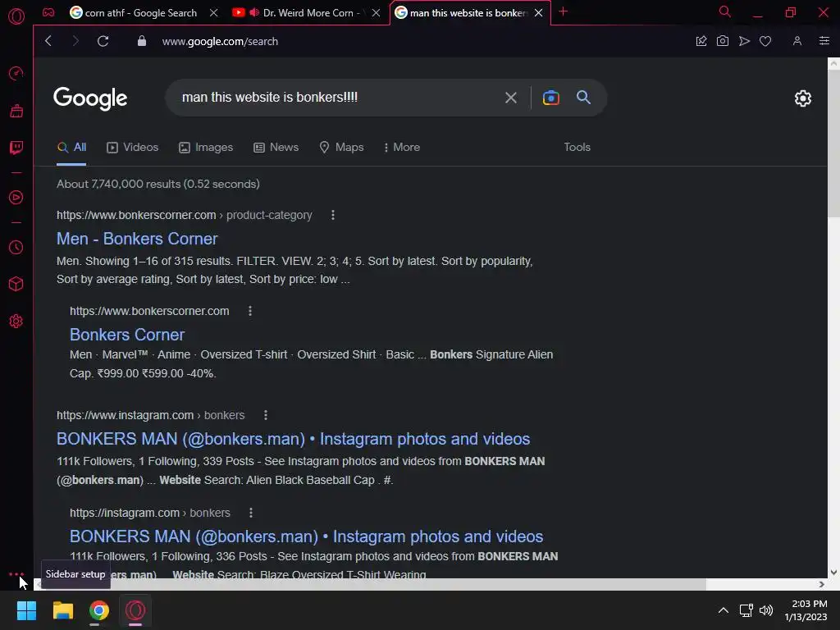The height and width of the screenshot is (630, 840).
Task: Open the Player icon in sidebar
Action: click(16, 197)
